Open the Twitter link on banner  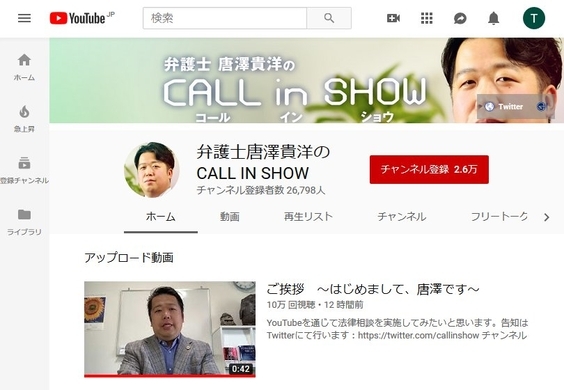(x=505, y=106)
